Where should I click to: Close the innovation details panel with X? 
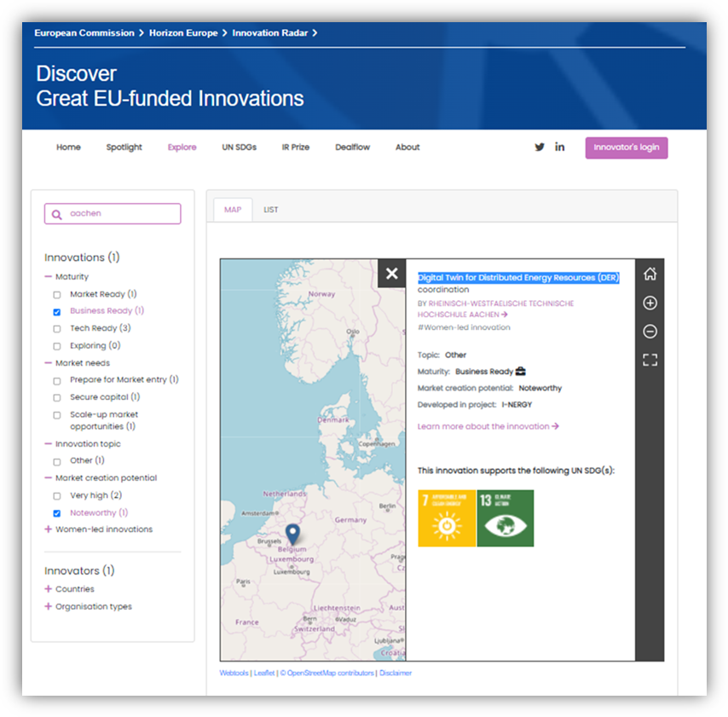point(391,273)
